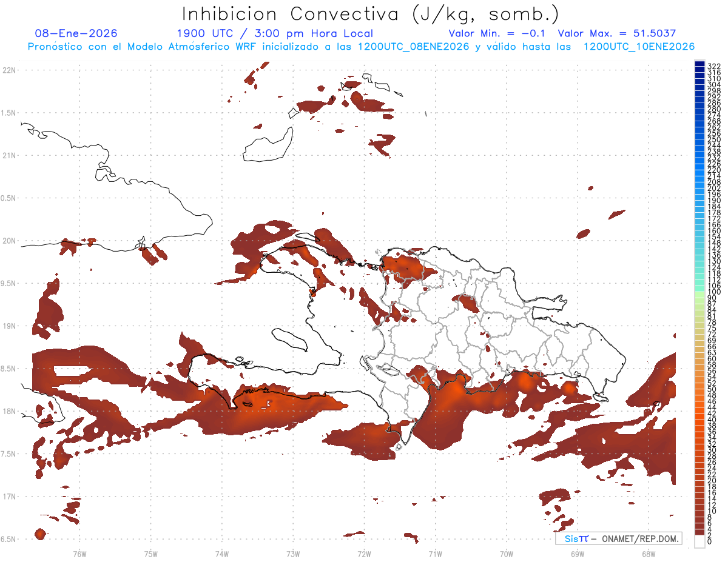The width and height of the screenshot is (728, 562).
Task: Click the "21N" latitude label
Action: tap(9, 156)
